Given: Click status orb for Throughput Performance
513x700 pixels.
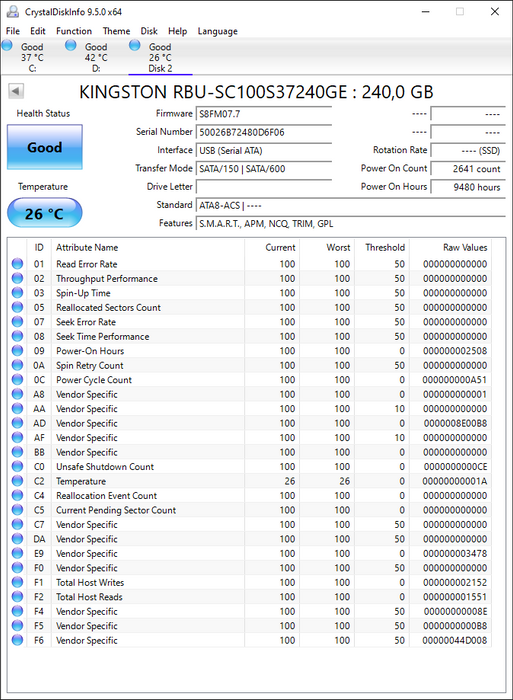Looking at the screenshot, I should (x=17, y=278).
